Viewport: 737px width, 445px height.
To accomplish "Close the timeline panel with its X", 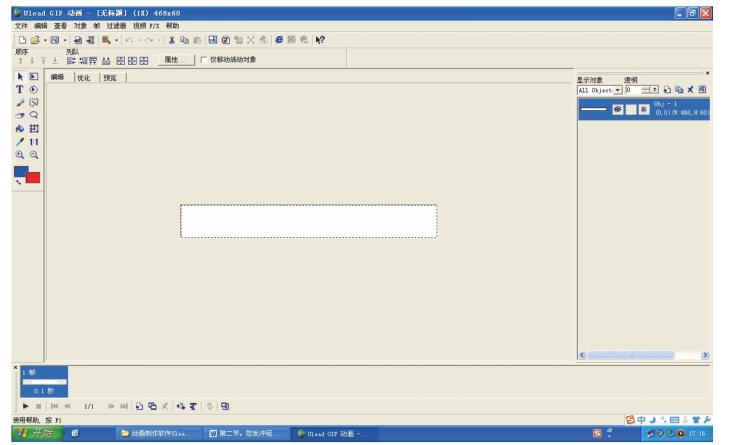I will tap(16, 367).
